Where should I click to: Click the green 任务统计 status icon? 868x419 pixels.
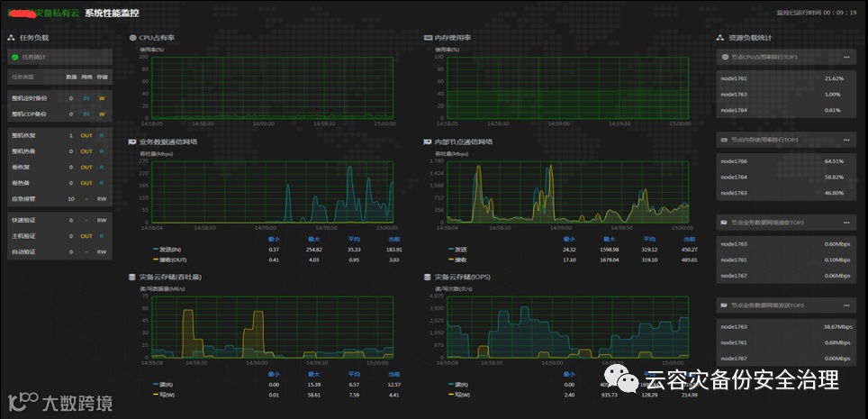pyautogui.click(x=15, y=57)
